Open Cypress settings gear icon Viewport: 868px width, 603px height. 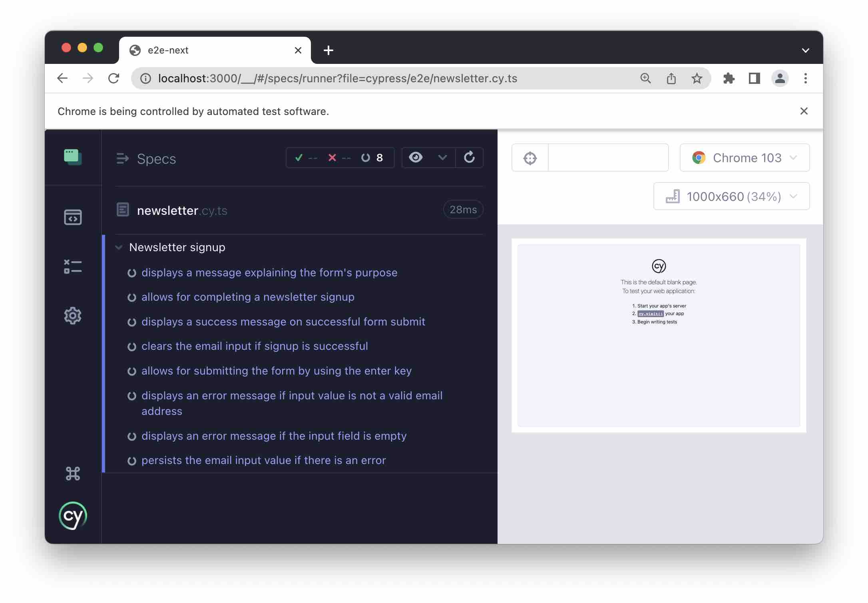point(73,315)
